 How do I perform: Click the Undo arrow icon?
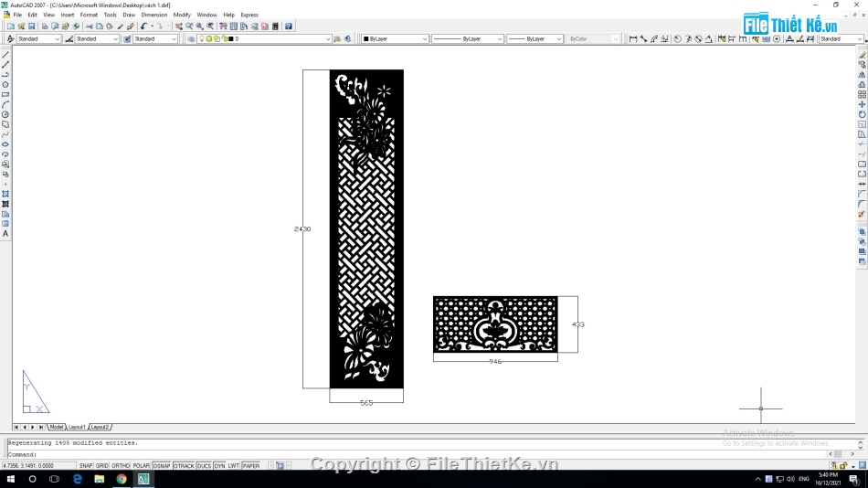click(144, 26)
